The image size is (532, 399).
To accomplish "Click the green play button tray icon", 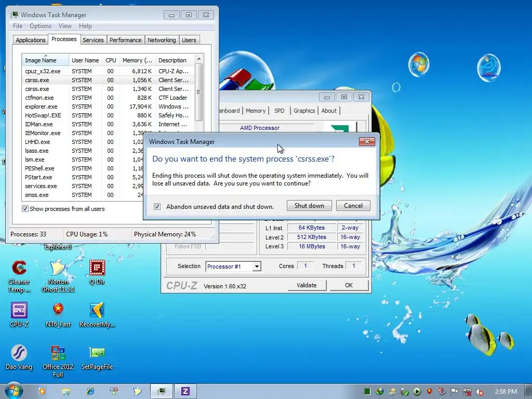I will pos(417,392).
